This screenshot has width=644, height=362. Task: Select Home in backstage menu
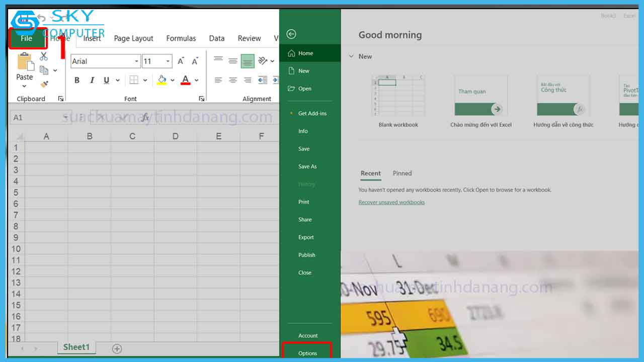pyautogui.click(x=310, y=53)
